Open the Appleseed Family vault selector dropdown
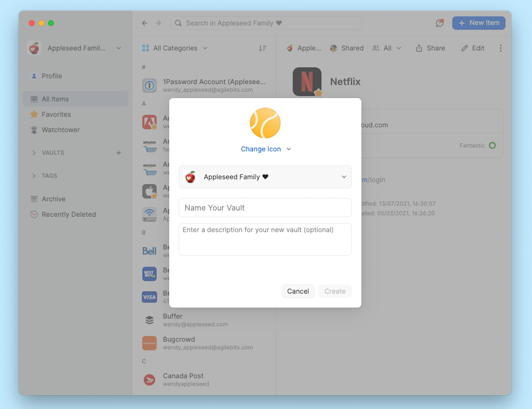The height and width of the screenshot is (409, 532). coord(265,177)
